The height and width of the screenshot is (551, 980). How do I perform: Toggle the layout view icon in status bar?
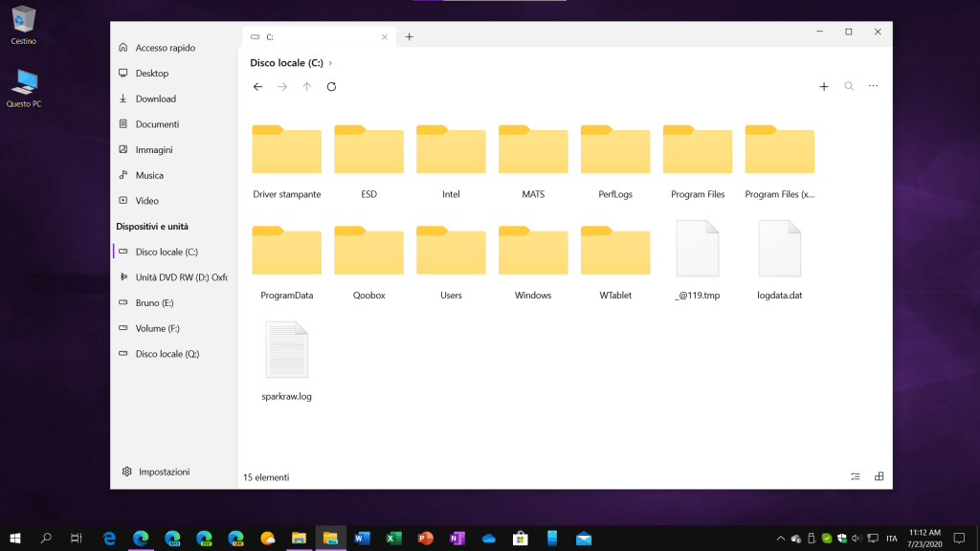[879, 476]
